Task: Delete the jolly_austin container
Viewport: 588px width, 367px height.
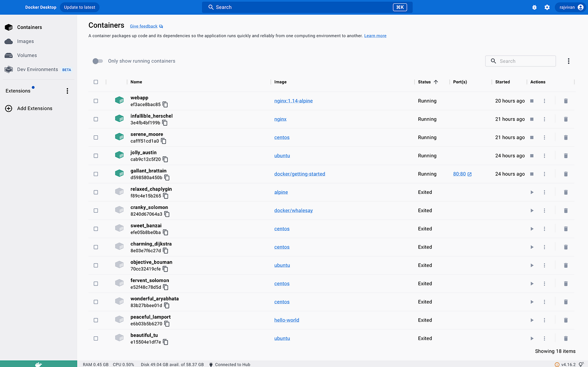Action: 566,156
